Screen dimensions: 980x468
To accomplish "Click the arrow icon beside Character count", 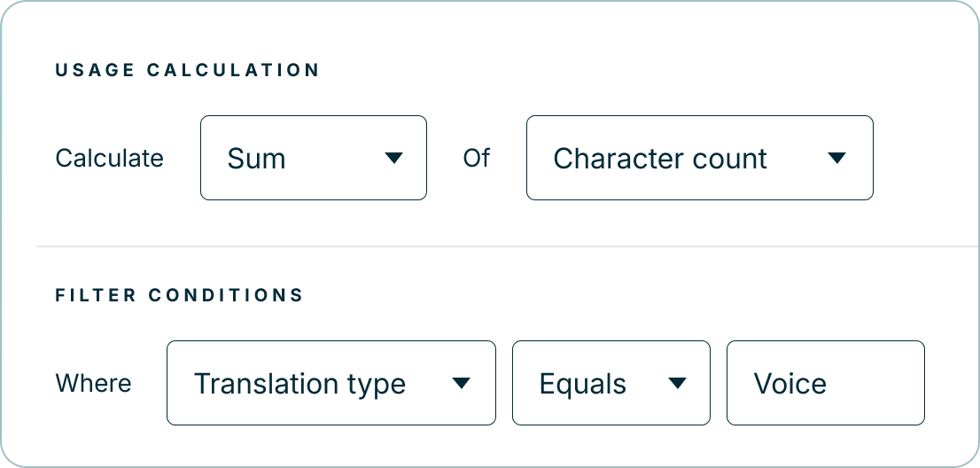I will pyautogui.click(x=836, y=158).
